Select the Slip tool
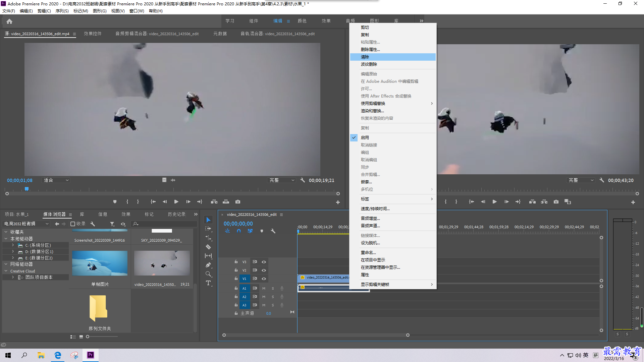This screenshot has width=644, height=362. pos(208,256)
